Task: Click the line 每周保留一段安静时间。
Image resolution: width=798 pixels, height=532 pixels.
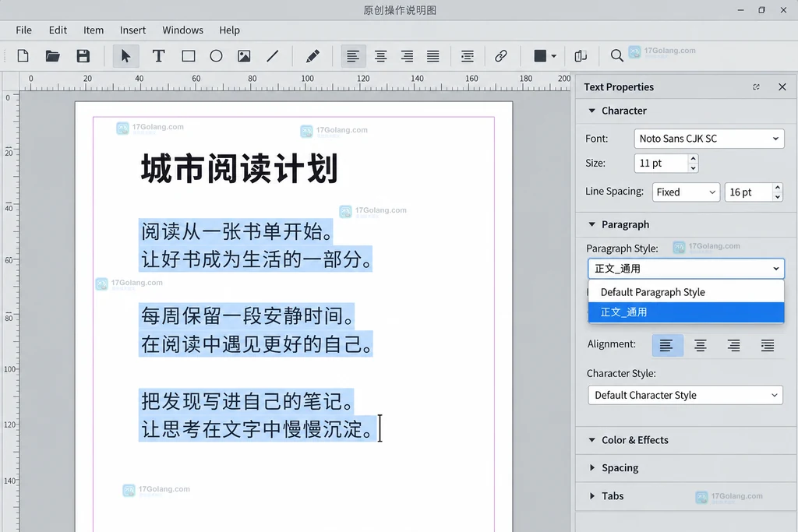Action: (247, 315)
